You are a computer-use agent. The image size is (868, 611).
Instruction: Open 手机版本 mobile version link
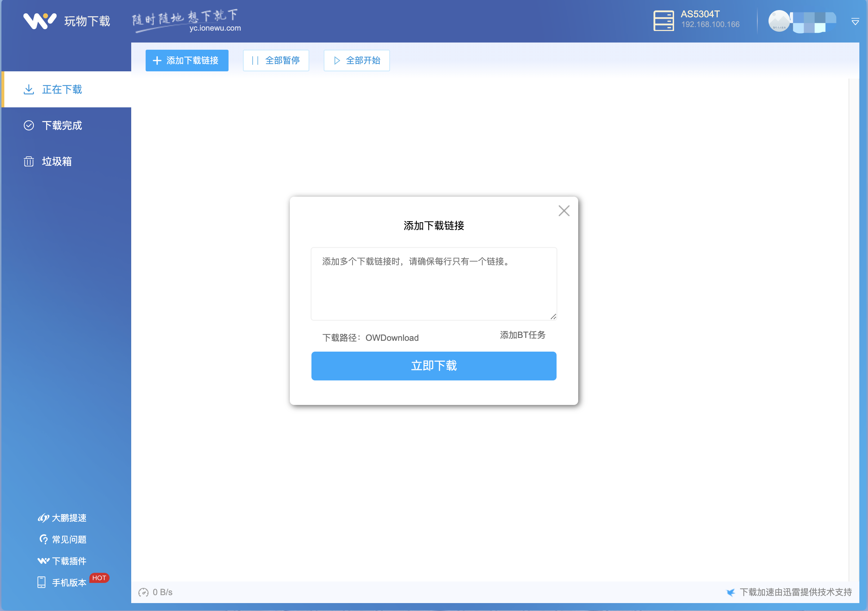pyautogui.click(x=69, y=583)
